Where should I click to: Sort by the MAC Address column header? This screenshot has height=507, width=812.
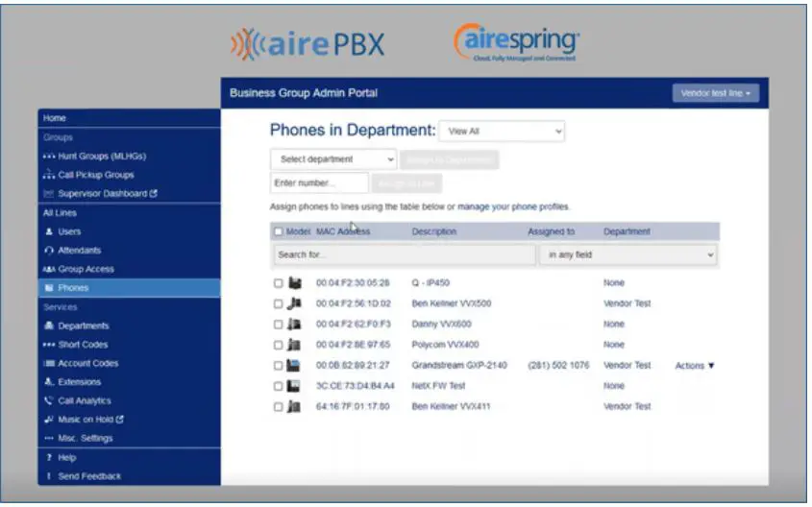tap(343, 231)
